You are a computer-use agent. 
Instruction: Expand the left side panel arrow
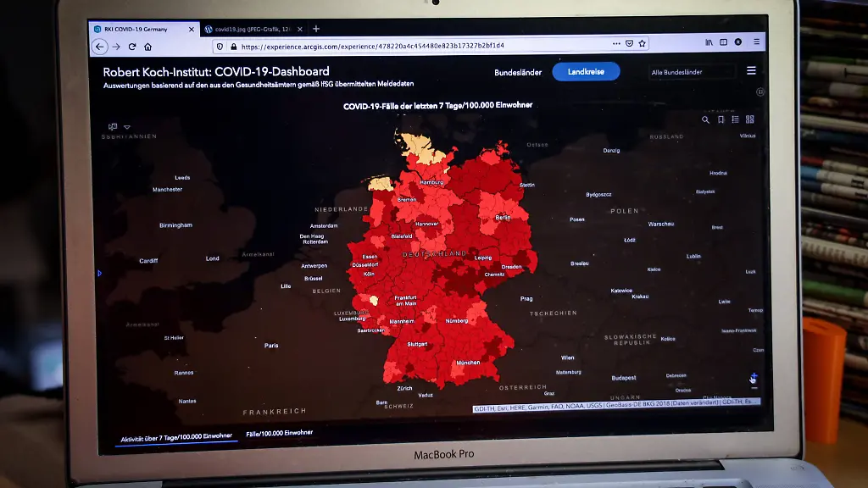[100, 273]
